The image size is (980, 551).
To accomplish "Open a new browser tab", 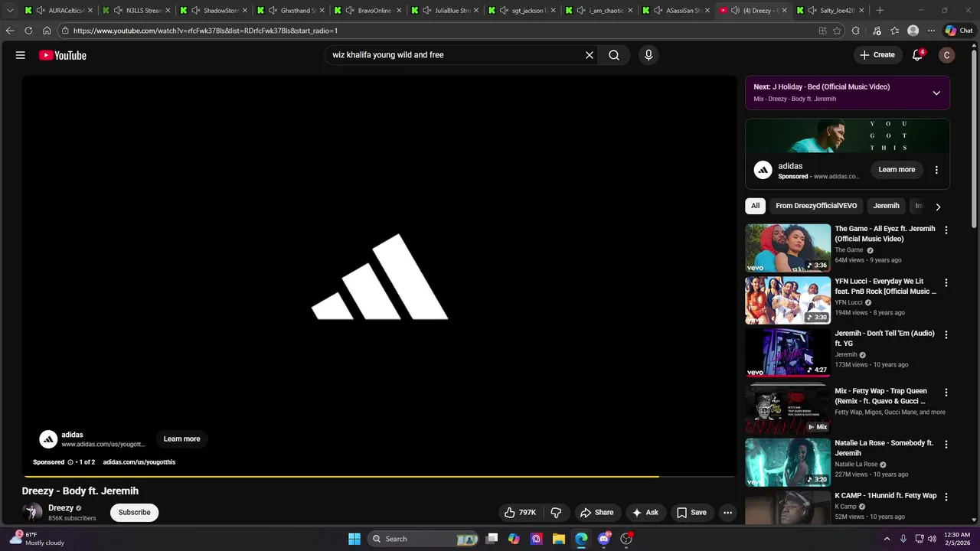I will point(880,11).
